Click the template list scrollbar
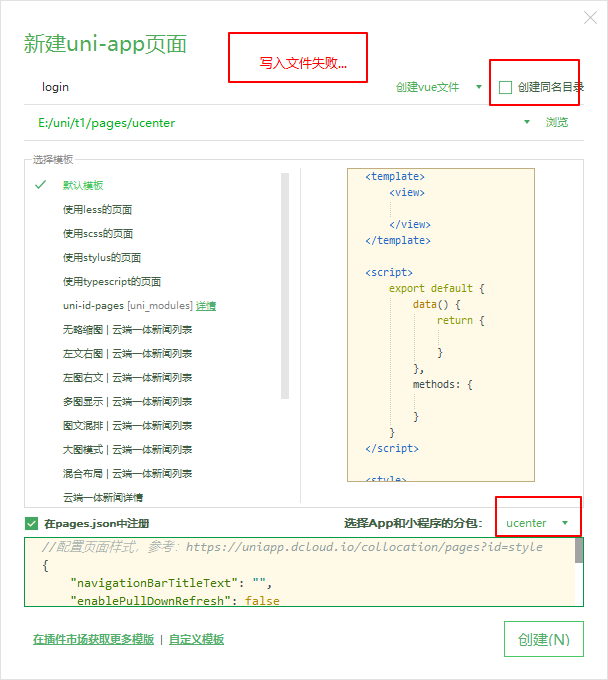608x680 pixels. [x=285, y=286]
